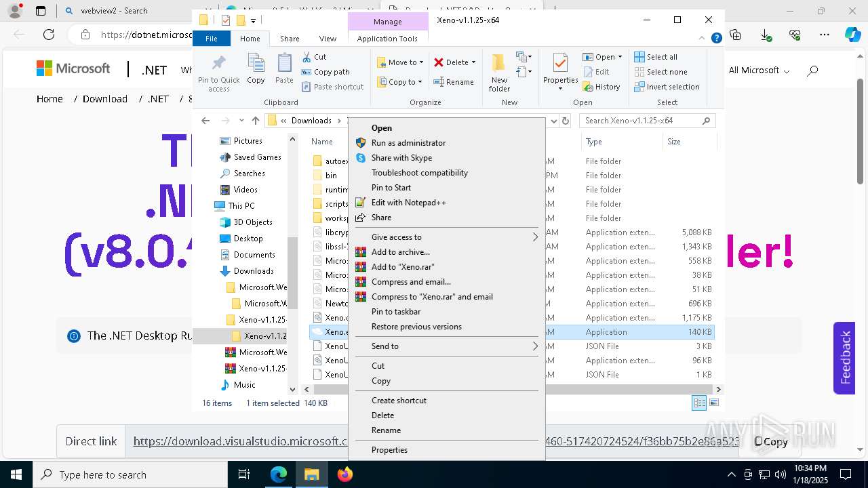Image resolution: width=868 pixels, height=488 pixels.
Task: Select Pictures in navigation pane
Action: (x=248, y=141)
